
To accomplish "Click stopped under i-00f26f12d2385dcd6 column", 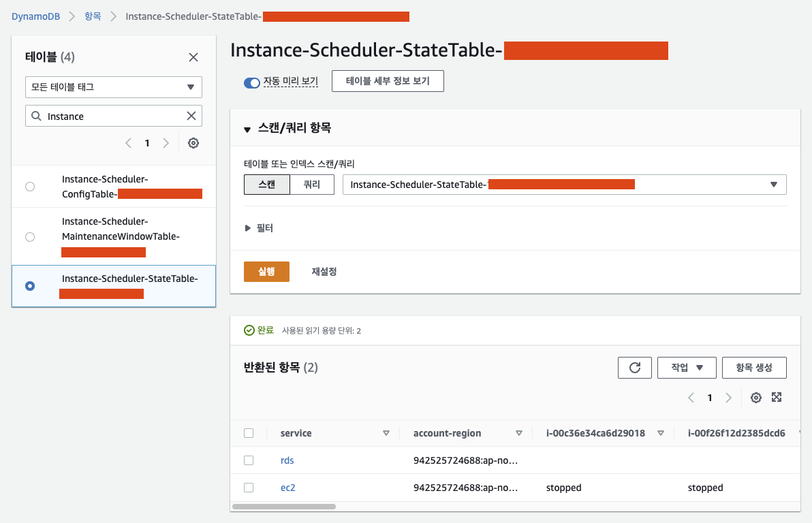I will [x=705, y=488].
